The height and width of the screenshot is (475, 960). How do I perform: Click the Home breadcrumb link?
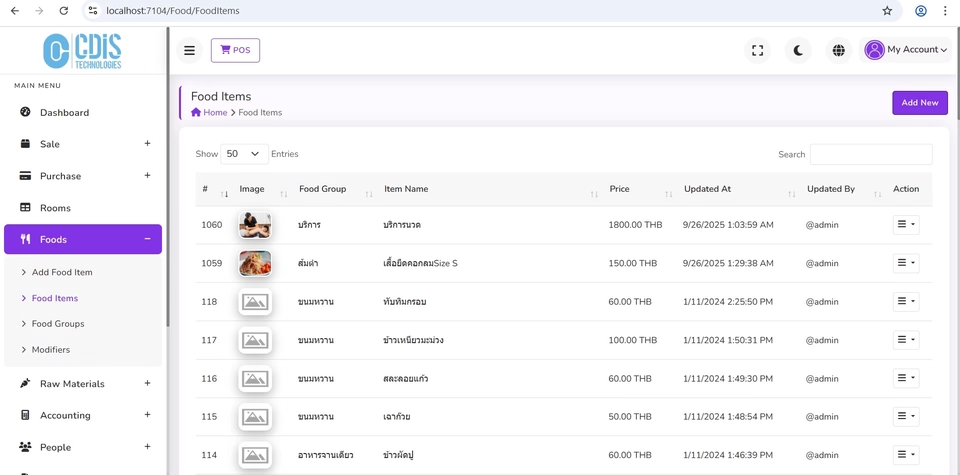(215, 113)
